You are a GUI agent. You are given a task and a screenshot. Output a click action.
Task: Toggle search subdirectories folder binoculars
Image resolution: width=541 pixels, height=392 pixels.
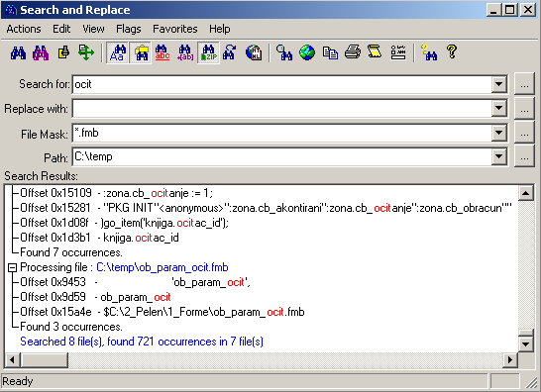[x=140, y=53]
